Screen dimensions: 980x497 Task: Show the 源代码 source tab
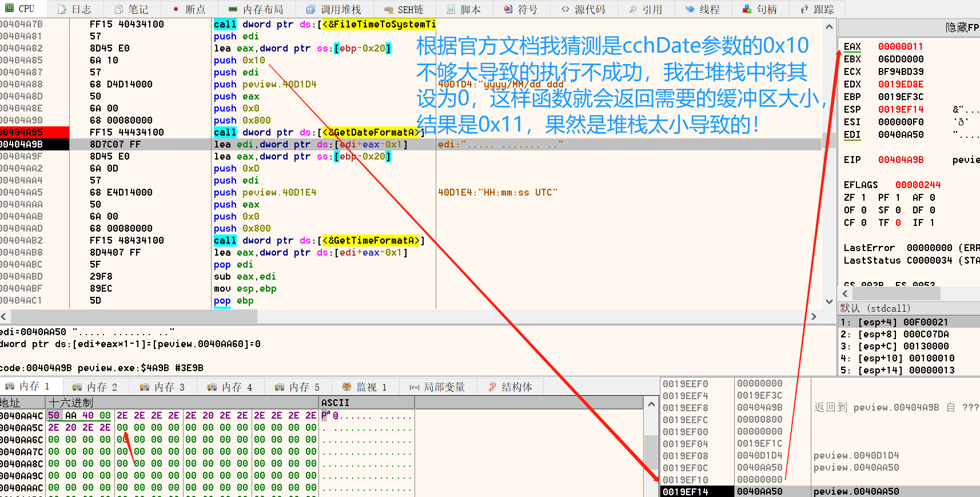pos(584,9)
